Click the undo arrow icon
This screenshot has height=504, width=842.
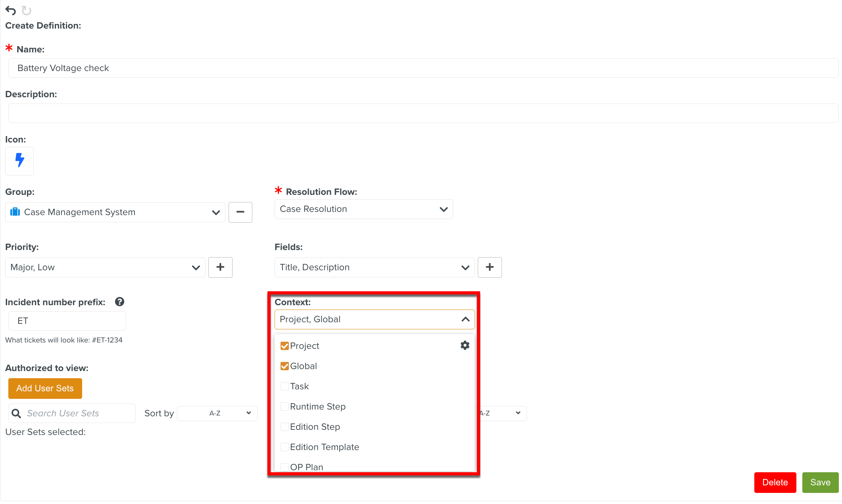pyautogui.click(x=11, y=11)
